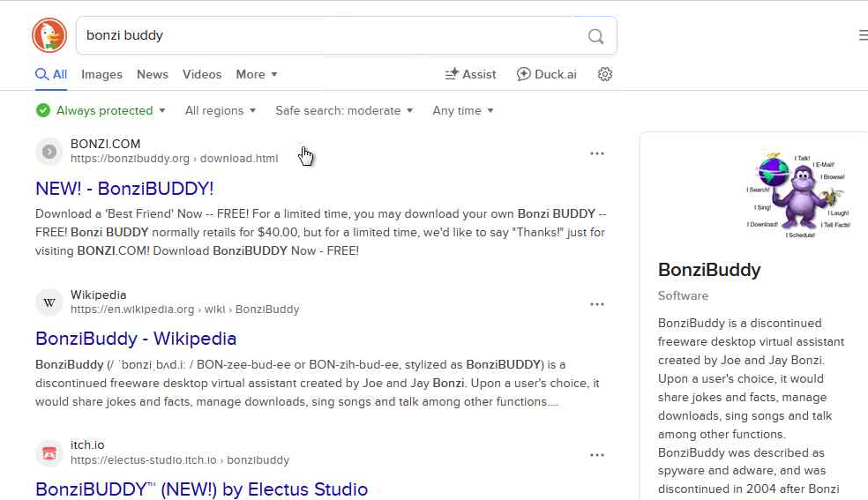The image size is (868, 500).
Task: Open Duck.ai chat
Action: coord(546,74)
